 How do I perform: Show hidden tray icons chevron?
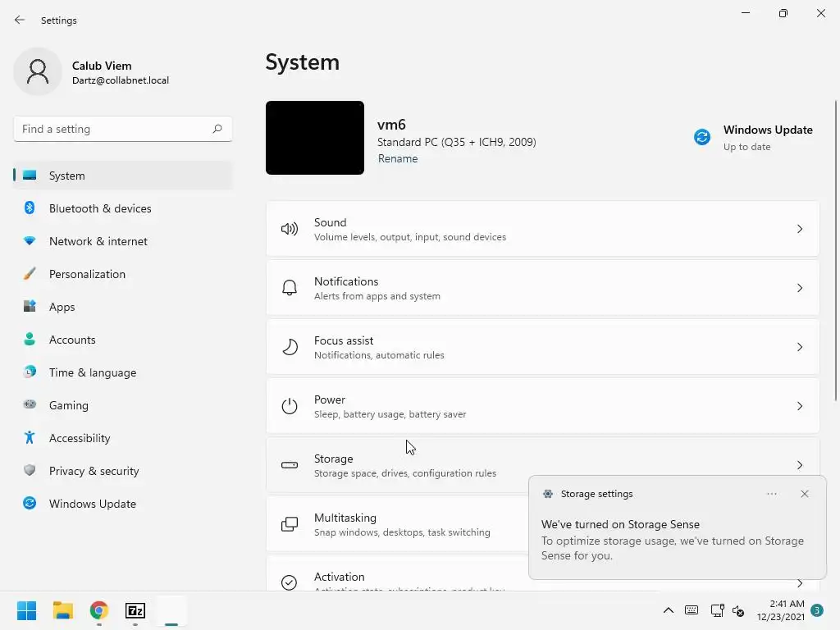pos(668,610)
